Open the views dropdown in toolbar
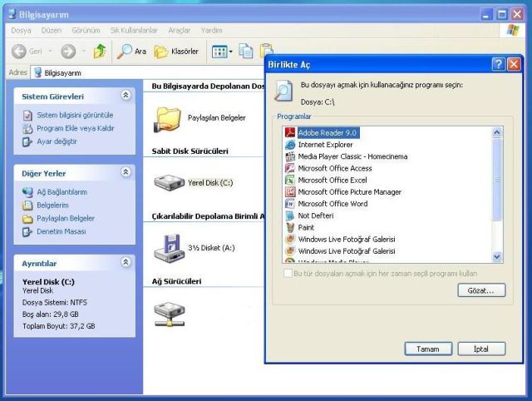 pyautogui.click(x=222, y=52)
